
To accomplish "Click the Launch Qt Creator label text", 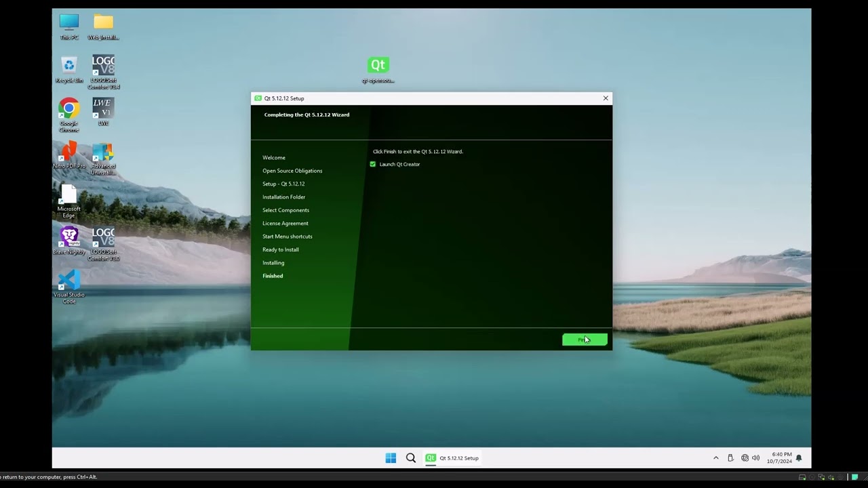I will pyautogui.click(x=399, y=164).
